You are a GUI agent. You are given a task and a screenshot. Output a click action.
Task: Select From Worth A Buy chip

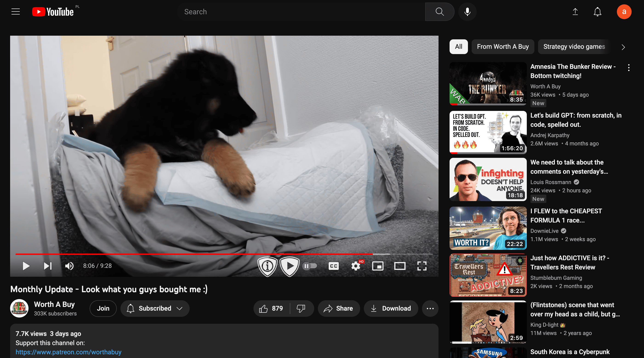click(503, 47)
